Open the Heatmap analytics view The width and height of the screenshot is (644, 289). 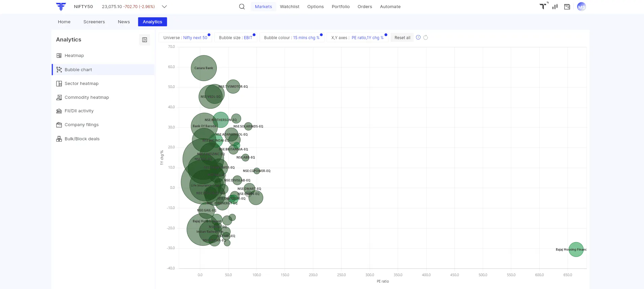(x=103, y=56)
